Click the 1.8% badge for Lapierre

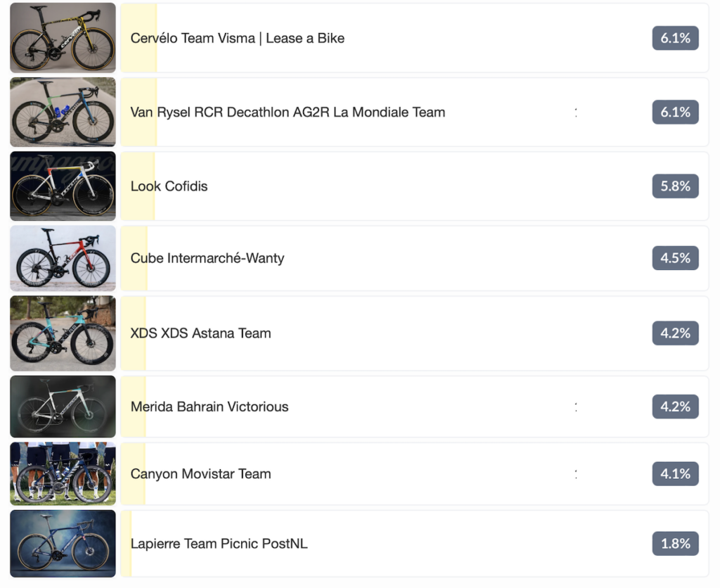point(676,544)
